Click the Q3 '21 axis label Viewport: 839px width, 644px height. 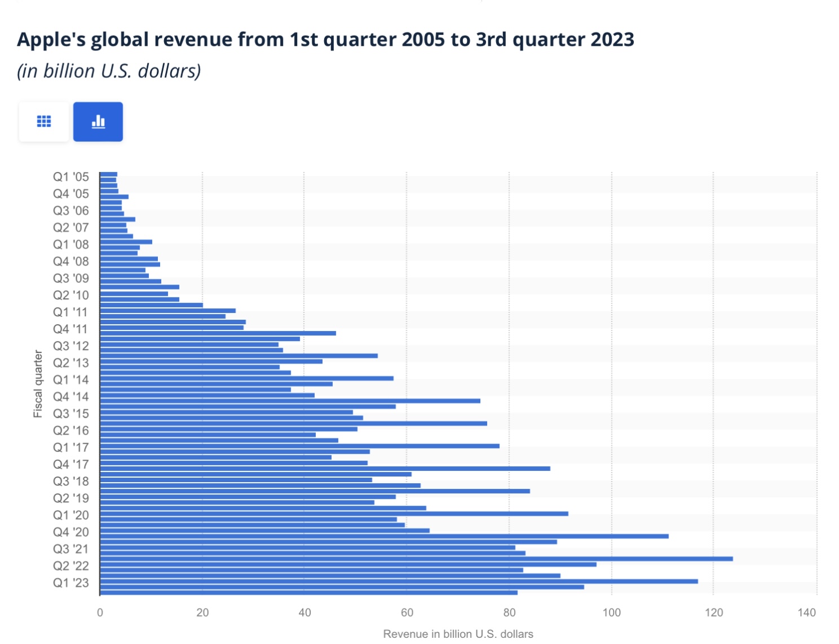[x=71, y=549]
